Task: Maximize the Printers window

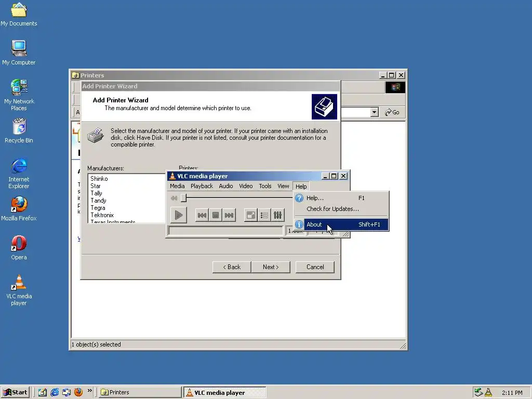Action: tap(392, 75)
